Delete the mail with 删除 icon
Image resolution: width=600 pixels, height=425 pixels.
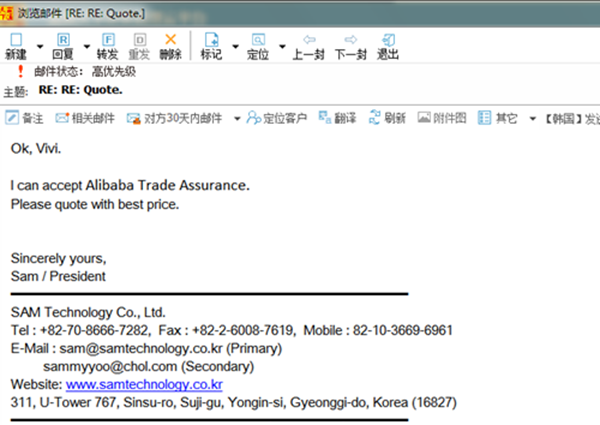click(171, 47)
